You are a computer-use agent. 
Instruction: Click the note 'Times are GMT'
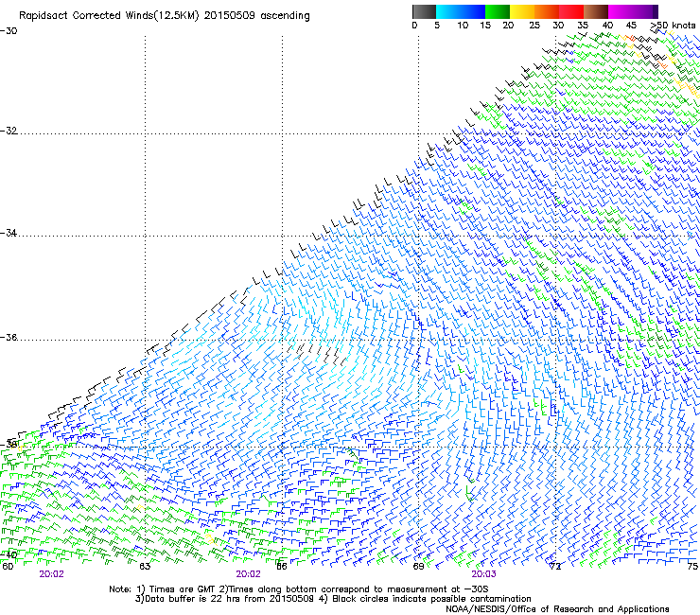(x=182, y=589)
